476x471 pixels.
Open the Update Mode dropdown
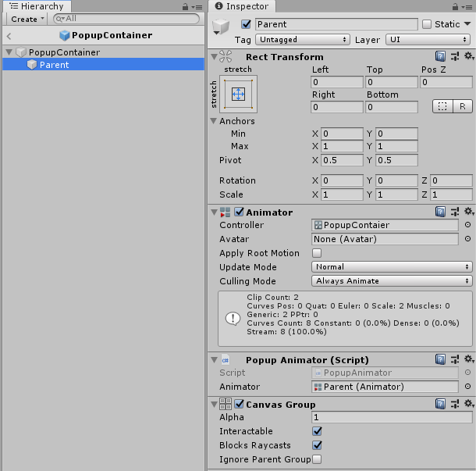[392, 267]
